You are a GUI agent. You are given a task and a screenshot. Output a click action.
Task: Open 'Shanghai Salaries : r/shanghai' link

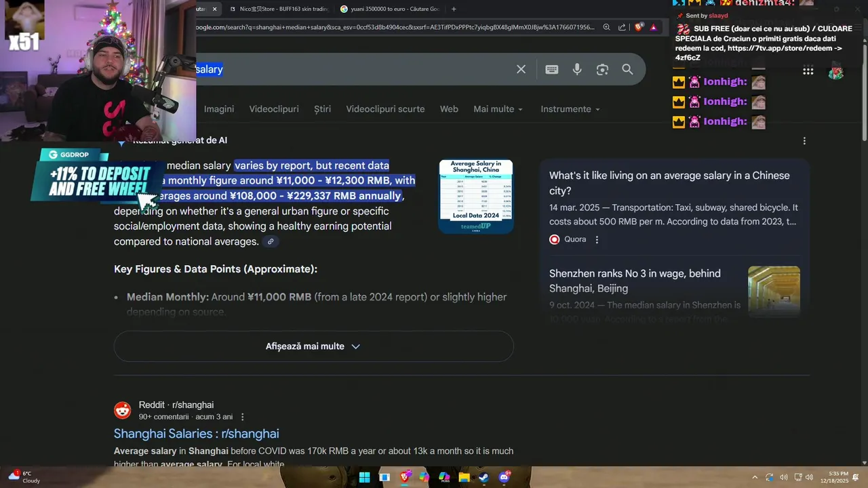click(196, 434)
